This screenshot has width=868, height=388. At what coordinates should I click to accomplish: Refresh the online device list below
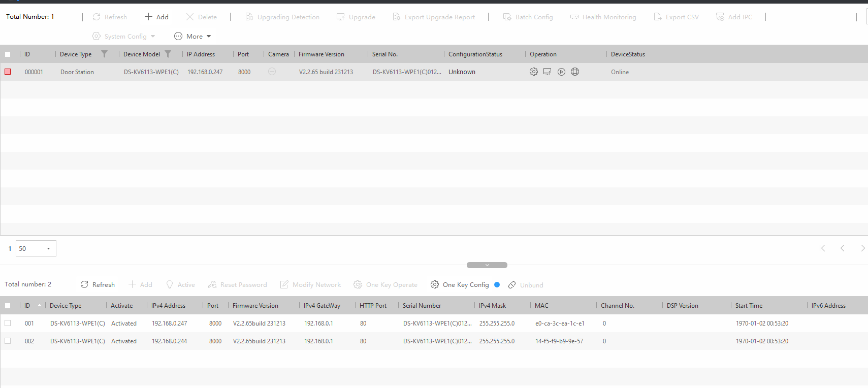point(98,284)
